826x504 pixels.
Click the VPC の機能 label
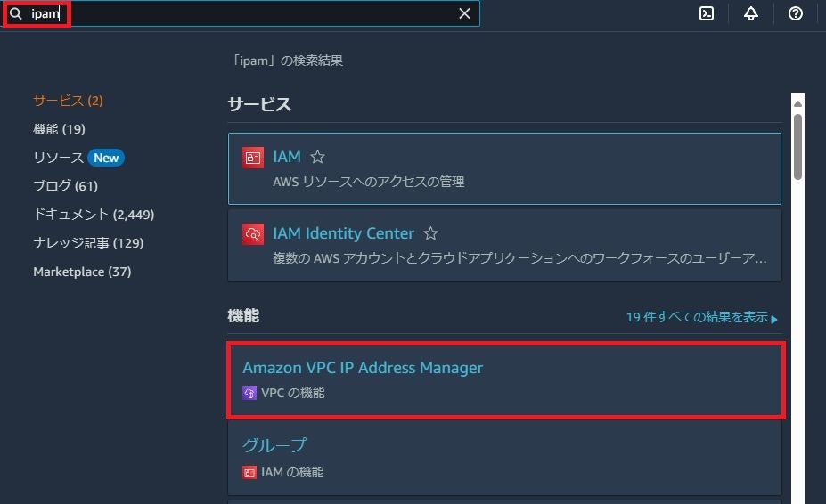coord(293,393)
